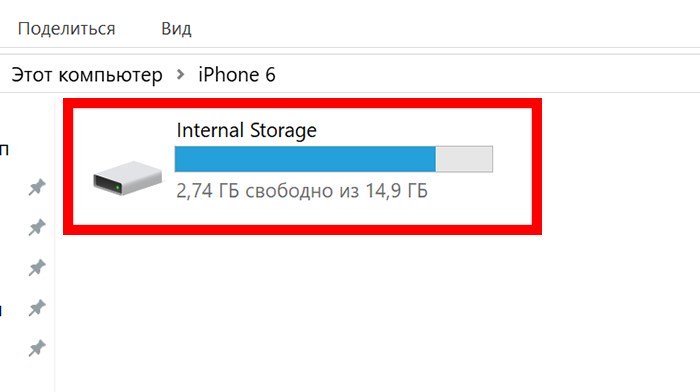Expand the chevron after Этот компьютер
Screen dimensions: 700x392
click(180, 74)
